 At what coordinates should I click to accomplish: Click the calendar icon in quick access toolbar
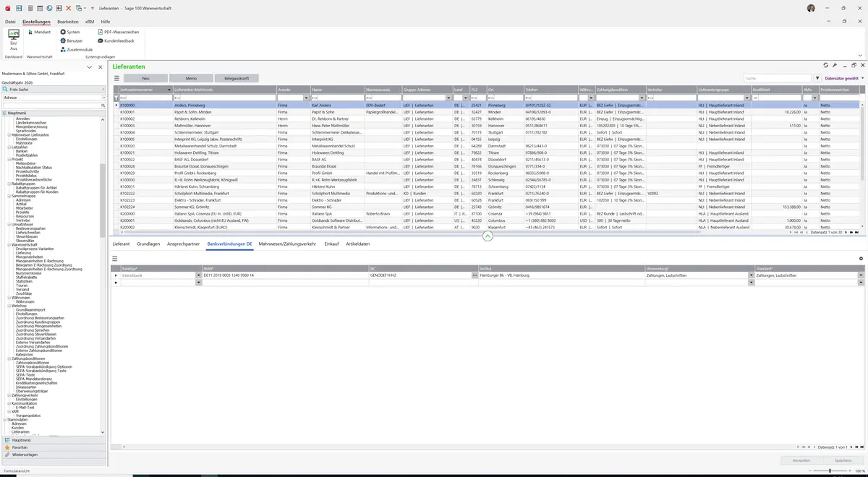pyautogui.click(x=40, y=8)
